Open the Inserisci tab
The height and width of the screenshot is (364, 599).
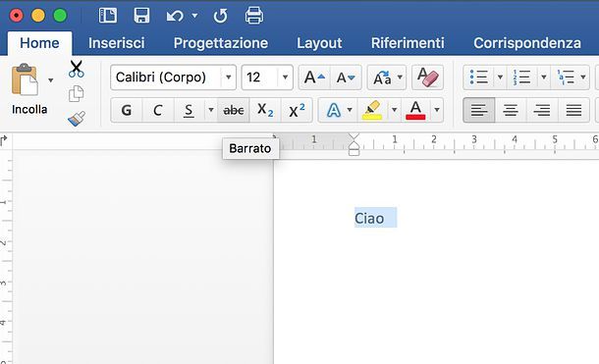coord(117,43)
